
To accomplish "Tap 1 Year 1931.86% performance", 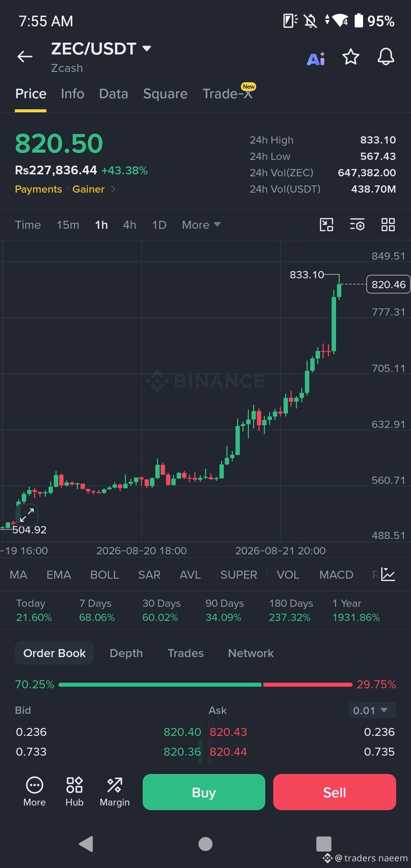I will click(356, 610).
